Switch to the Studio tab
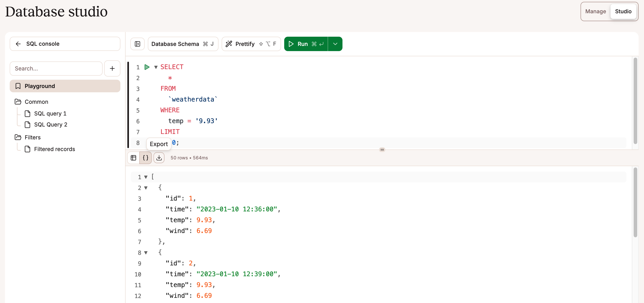Viewport: 644px width, 303px height. [623, 11]
